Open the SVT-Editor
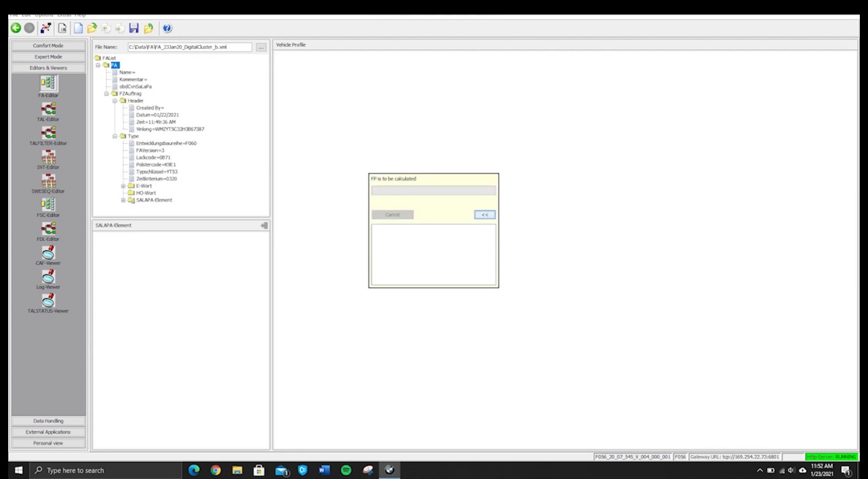 [48, 159]
